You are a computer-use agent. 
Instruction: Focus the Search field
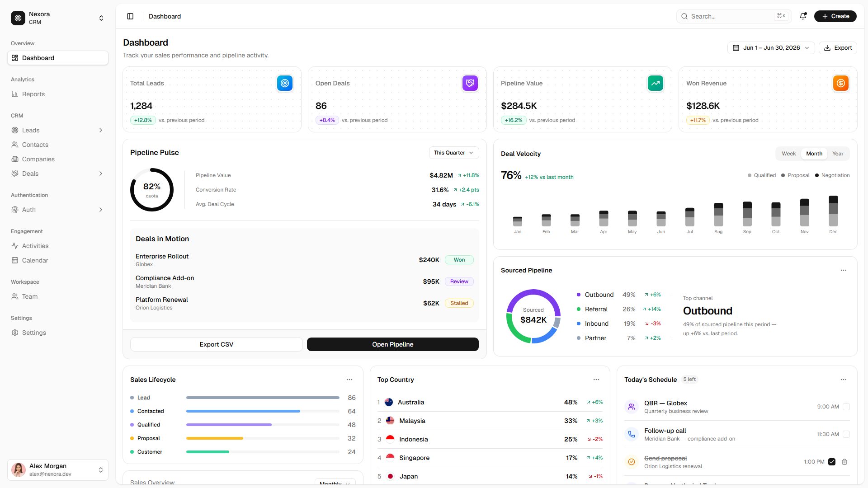pyautogui.click(x=734, y=16)
